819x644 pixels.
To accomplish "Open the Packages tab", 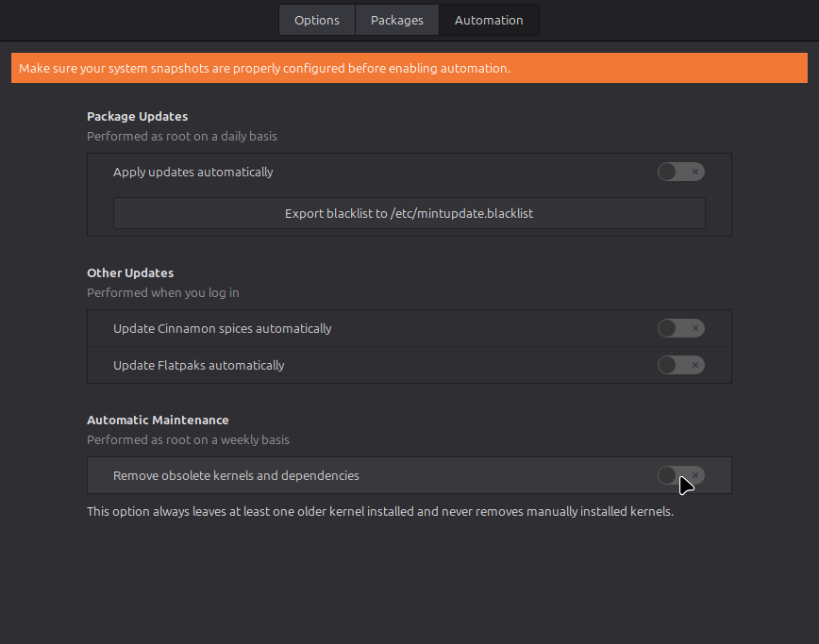I will [397, 21].
